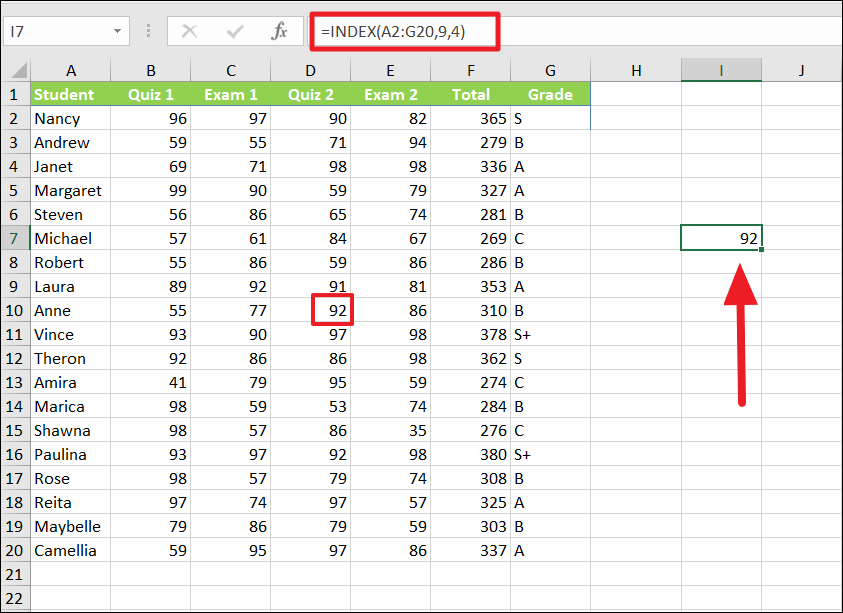The image size is (843, 613).
Task: Click the Enter checkmark icon in formula bar
Action: coord(233,31)
